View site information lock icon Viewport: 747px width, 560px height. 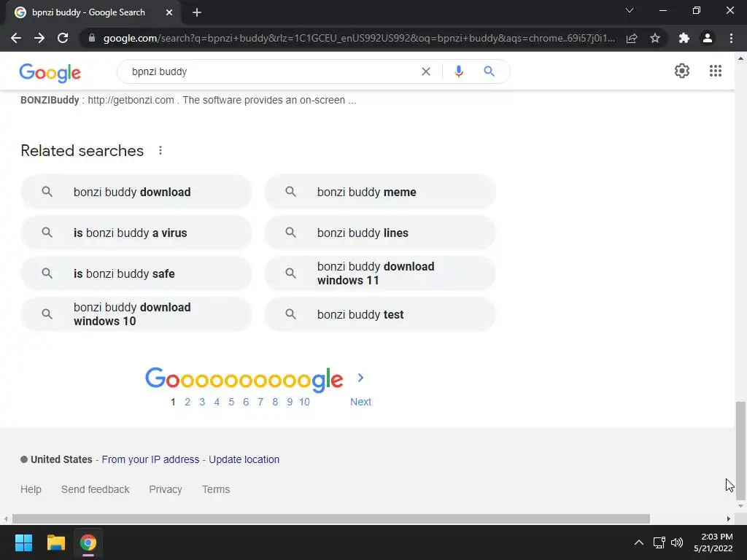click(x=92, y=38)
